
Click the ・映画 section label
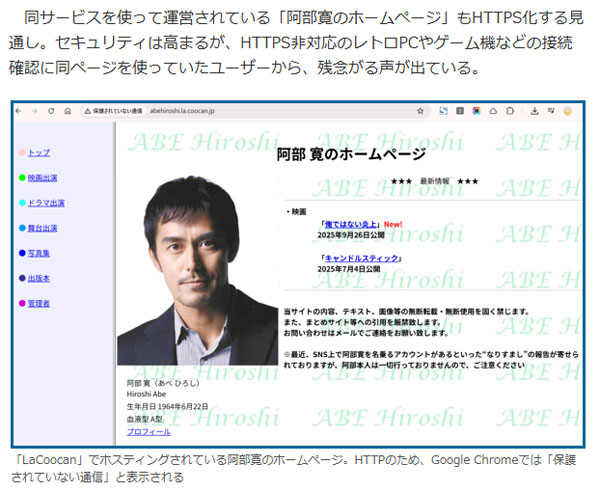(x=296, y=212)
